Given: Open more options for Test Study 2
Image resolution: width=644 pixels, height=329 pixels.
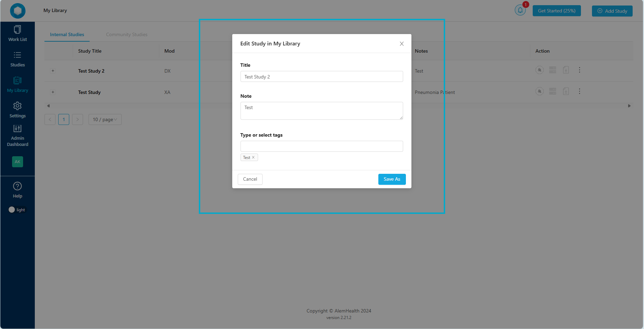Looking at the screenshot, I should 580,70.
